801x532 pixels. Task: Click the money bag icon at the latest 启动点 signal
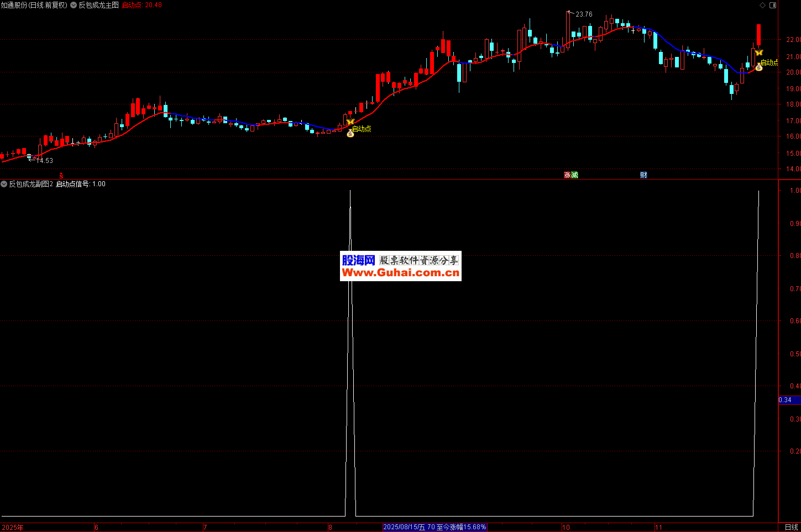759,67
